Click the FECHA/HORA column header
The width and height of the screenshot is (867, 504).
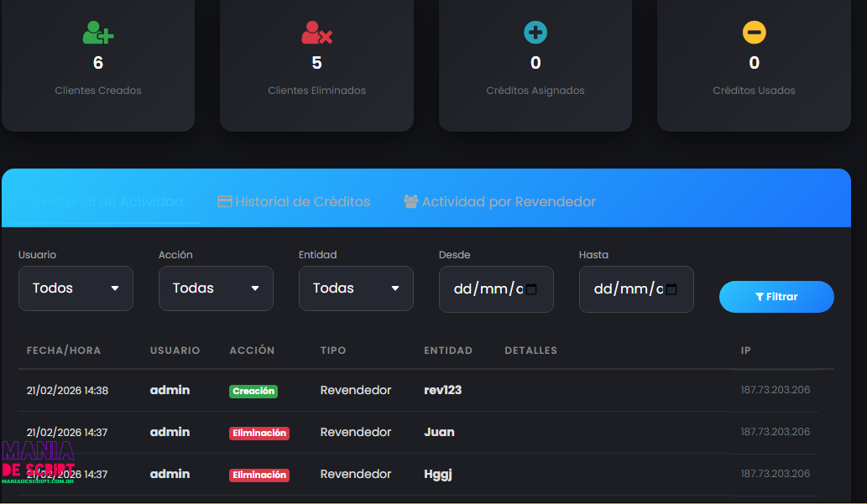click(64, 351)
